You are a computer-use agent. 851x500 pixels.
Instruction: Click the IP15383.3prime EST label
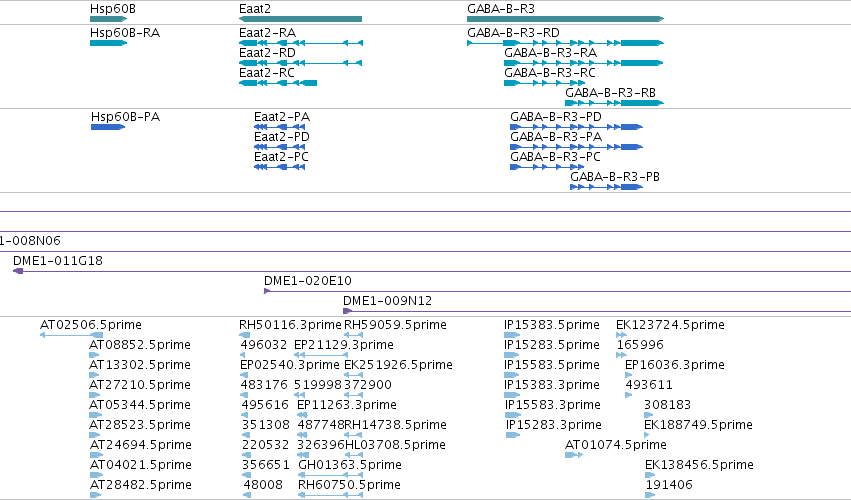pyautogui.click(x=552, y=385)
